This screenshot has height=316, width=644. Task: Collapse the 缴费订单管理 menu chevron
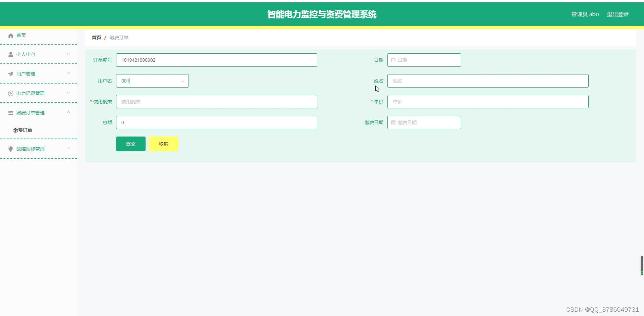[68, 112]
